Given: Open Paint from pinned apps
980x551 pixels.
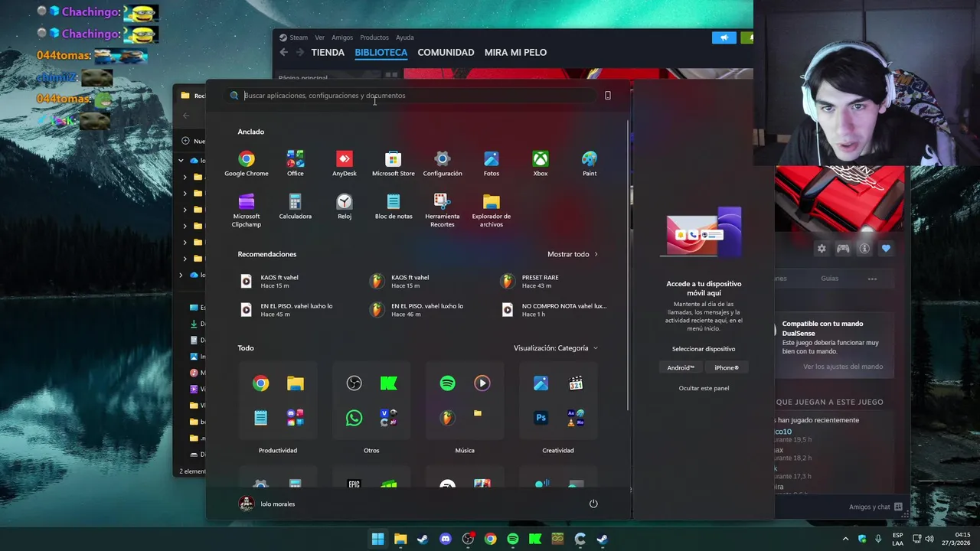Looking at the screenshot, I should (x=590, y=164).
